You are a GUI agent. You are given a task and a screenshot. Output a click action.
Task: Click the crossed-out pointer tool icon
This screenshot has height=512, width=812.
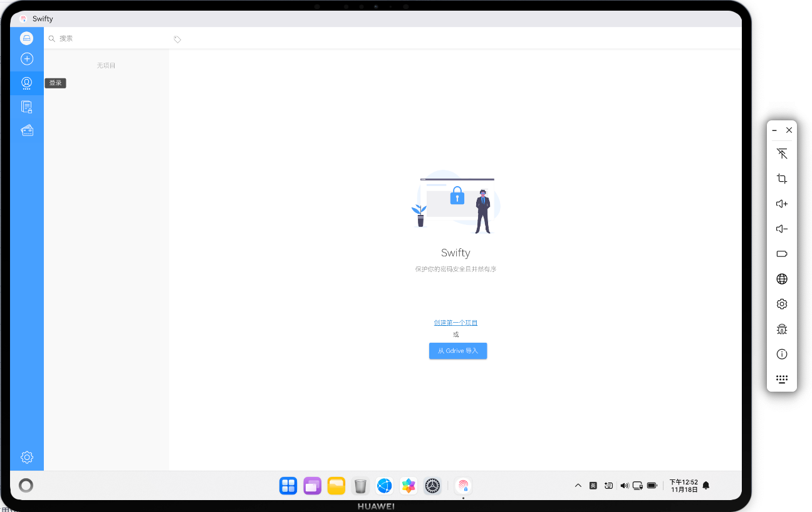(x=782, y=154)
